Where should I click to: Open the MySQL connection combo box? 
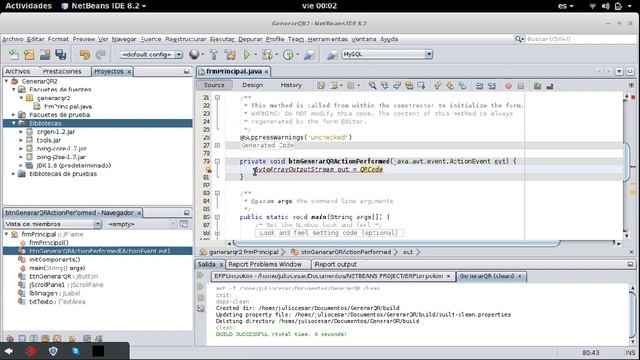[387, 54]
